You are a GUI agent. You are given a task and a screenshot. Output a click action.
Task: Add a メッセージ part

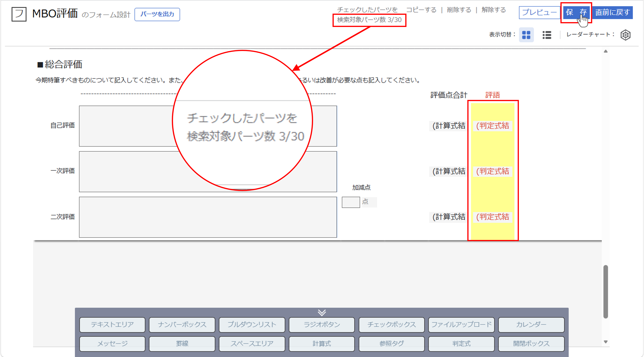pyautogui.click(x=112, y=344)
